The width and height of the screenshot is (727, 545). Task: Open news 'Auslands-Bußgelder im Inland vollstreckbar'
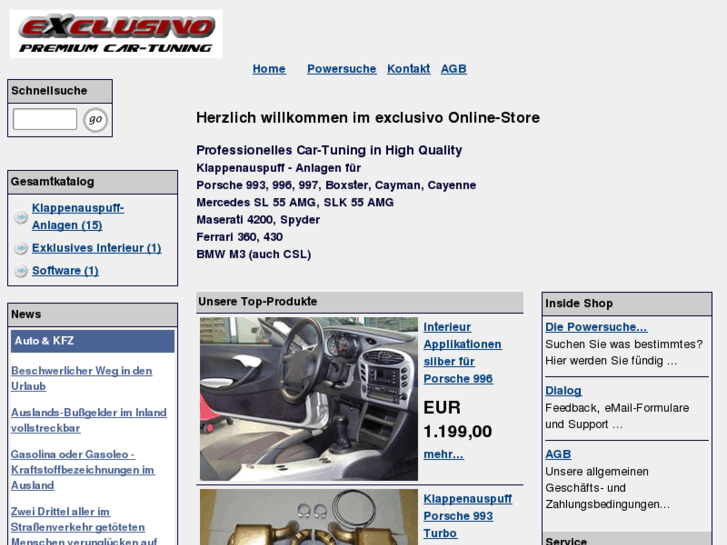tap(89, 420)
